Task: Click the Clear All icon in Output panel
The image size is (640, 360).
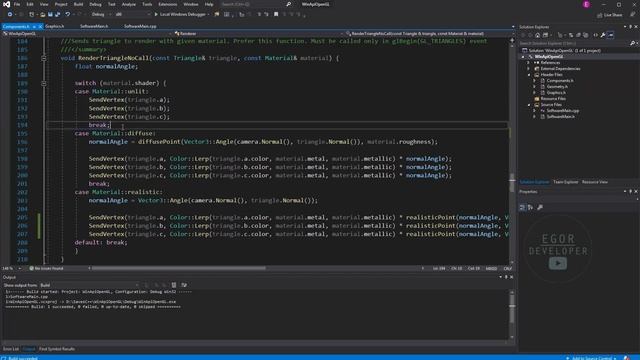Action: tap(174, 285)
